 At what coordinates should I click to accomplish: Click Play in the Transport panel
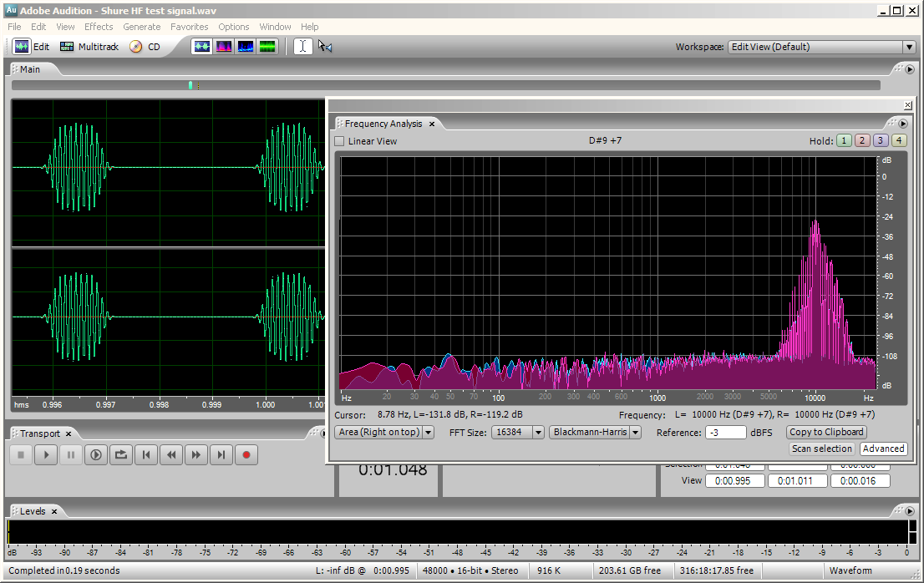click(46, 455)
